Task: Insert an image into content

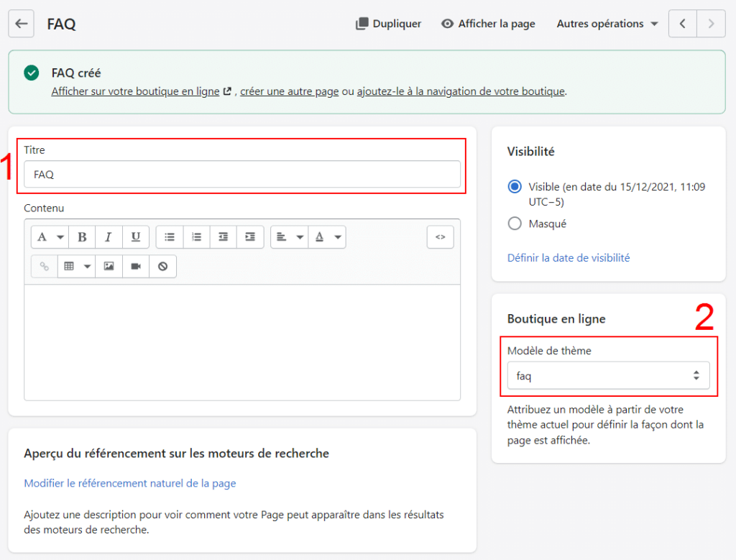Action: (109, 266)
